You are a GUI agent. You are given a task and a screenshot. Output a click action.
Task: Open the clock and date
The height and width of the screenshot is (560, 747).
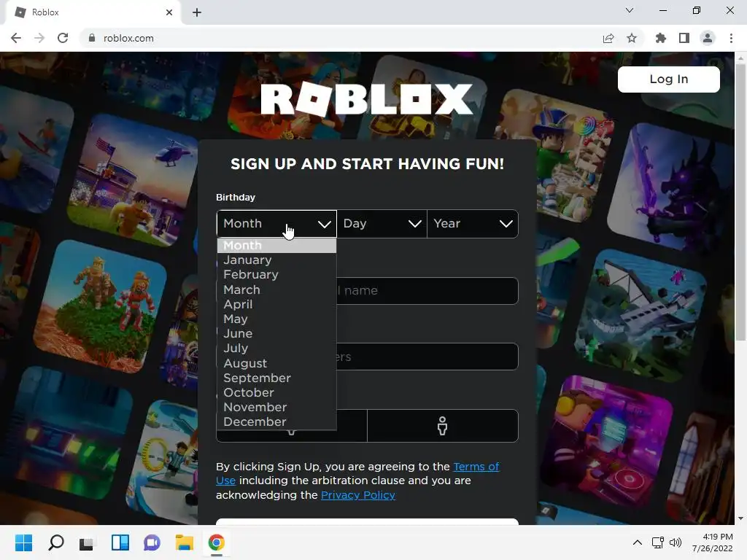click(713, 542)
